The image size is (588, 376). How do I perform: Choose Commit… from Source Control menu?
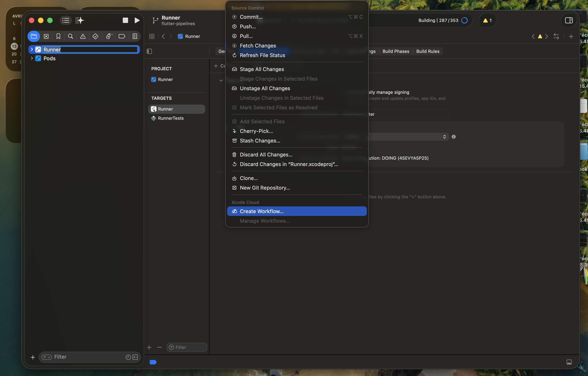pos(297,17)
